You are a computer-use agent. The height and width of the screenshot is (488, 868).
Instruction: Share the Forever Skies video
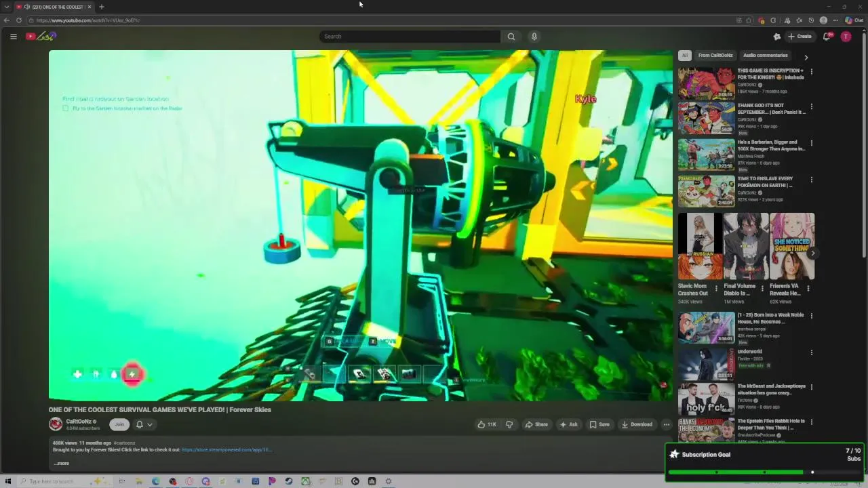coord(536,425)
